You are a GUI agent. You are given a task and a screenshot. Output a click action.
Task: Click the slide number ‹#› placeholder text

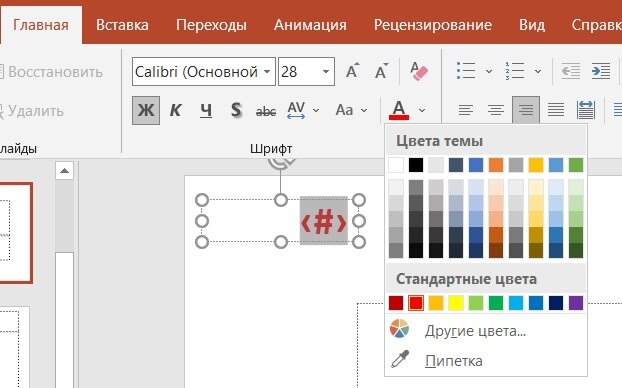click(x=324, y=222)
